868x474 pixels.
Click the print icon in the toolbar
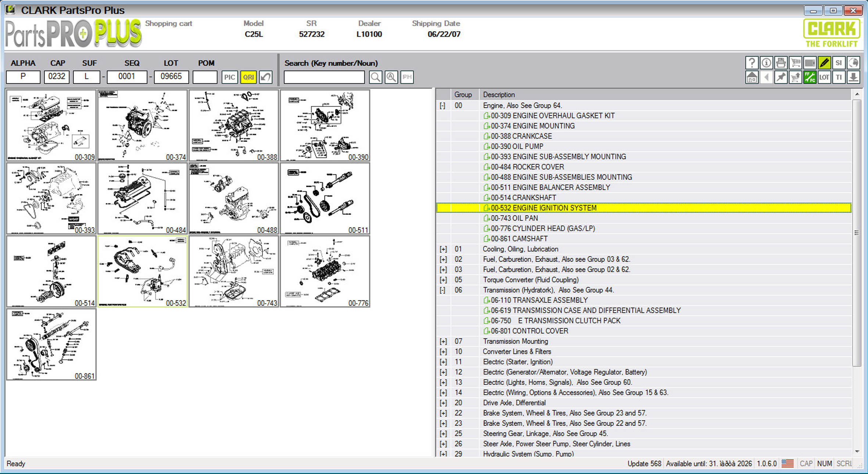pos(781,63)
